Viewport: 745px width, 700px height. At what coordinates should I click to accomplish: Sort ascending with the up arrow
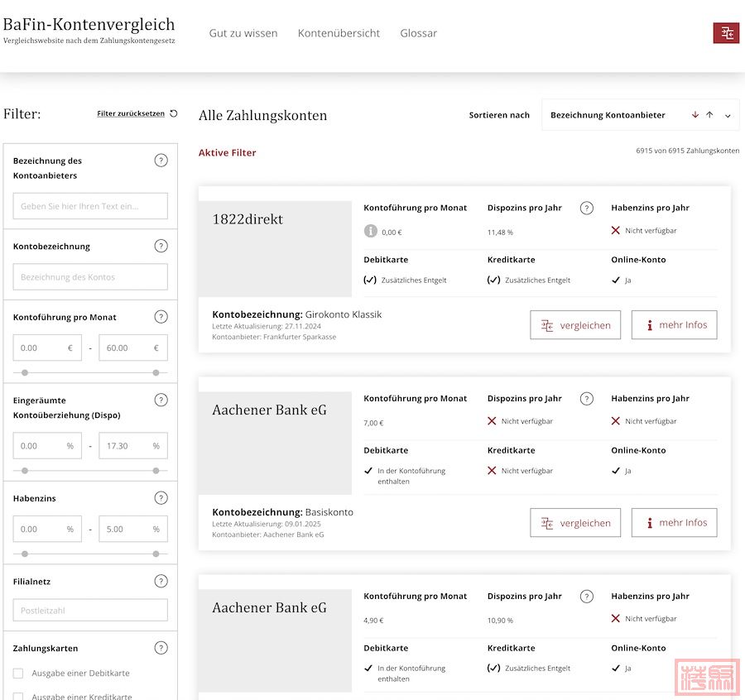pyautogui.click(x=709, y=115)
